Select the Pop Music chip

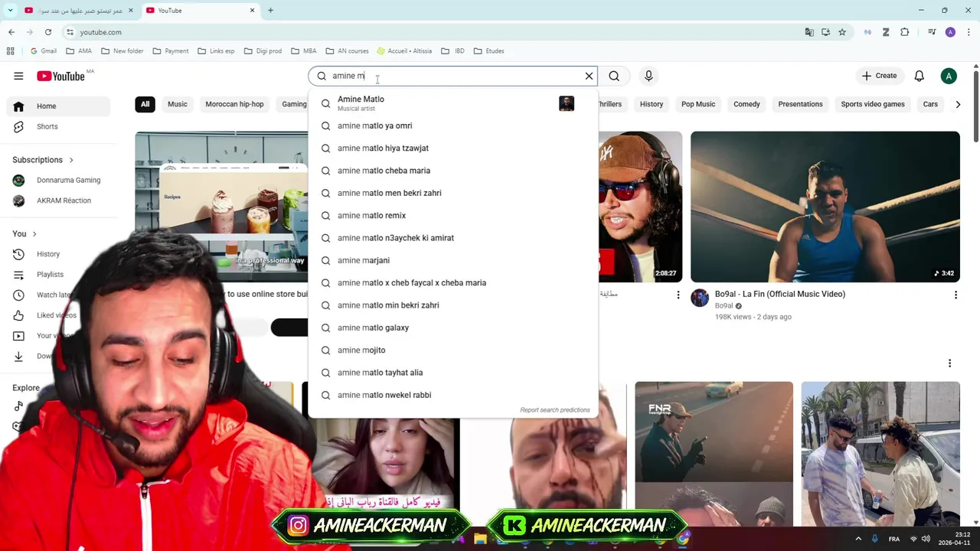tap(698, 104)
